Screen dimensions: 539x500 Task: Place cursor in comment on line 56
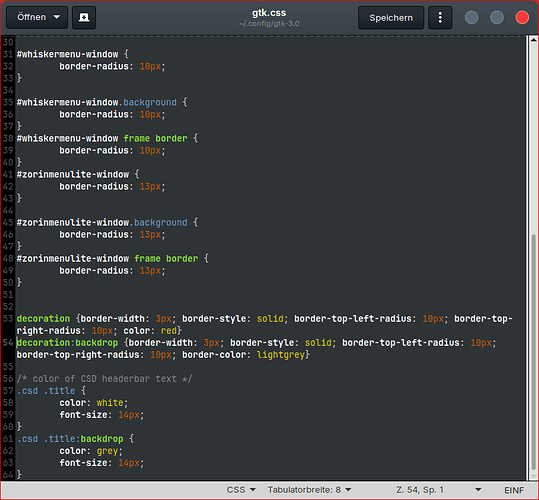[x=104, y=379]
